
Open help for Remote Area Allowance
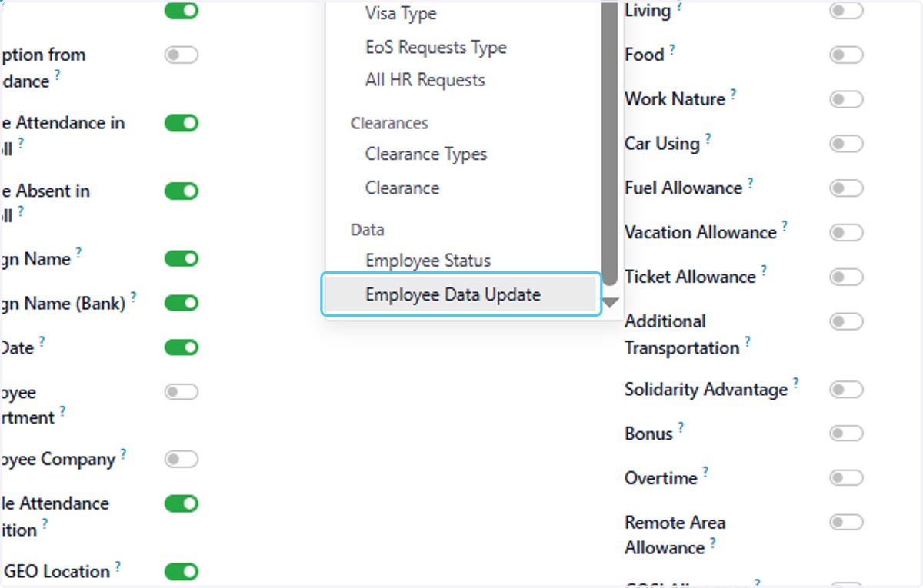click(713, 543)
